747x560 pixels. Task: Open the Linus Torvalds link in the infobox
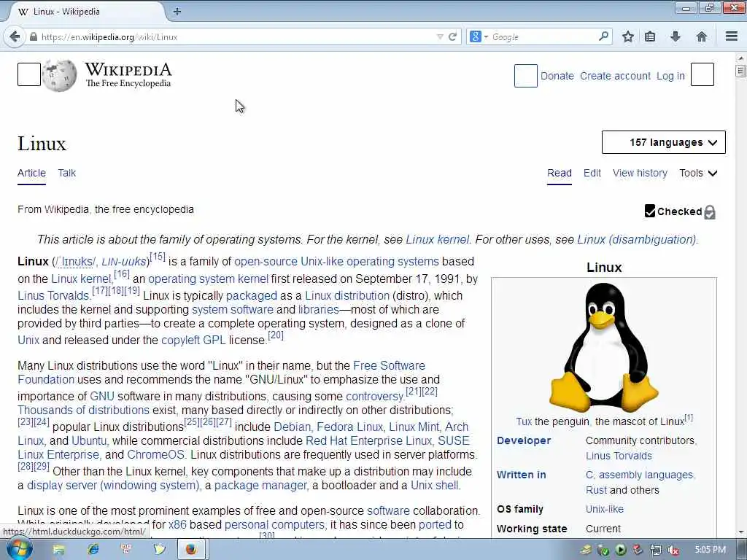(x=619, y=456)
